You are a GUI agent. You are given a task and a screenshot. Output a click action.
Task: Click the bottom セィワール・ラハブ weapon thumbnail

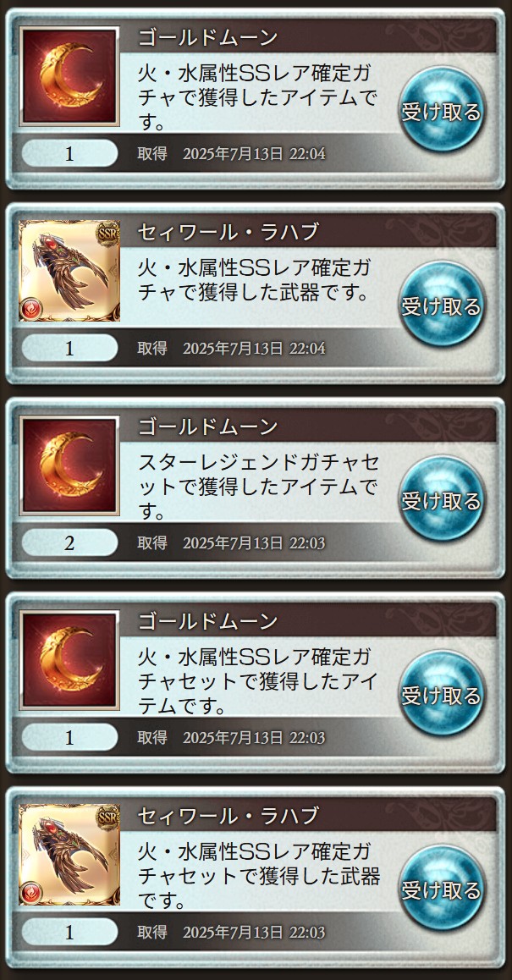69,855
